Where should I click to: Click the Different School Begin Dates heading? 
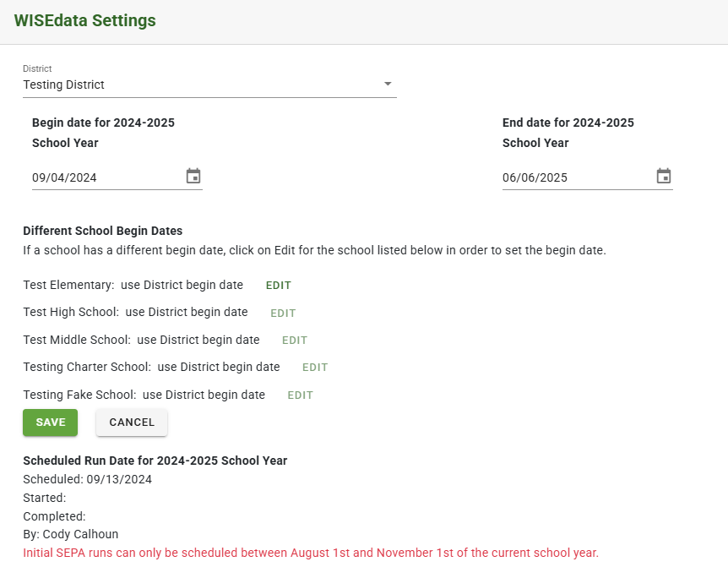pyautogui.click(x=102, y=231)
